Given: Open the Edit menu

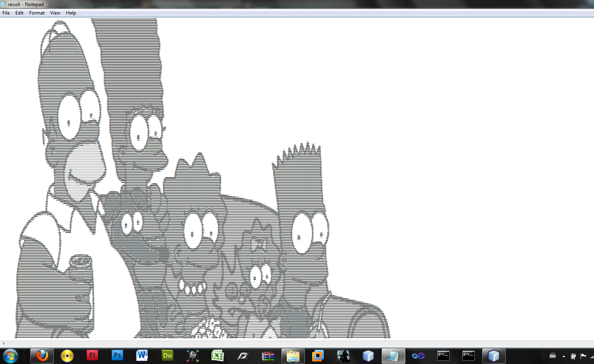Looking at the screenshot, I should (19, 13).
